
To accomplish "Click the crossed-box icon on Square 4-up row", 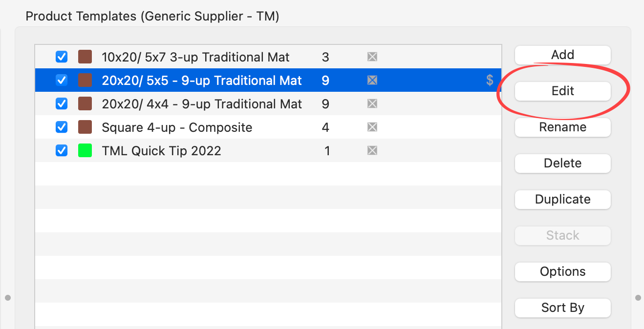I will pos(372,127).
